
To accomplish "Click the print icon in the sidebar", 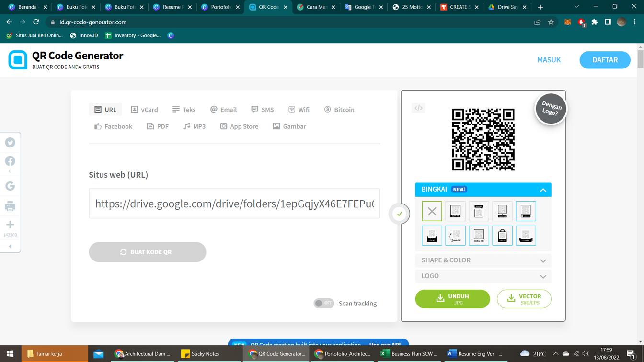I will [10, 206].
